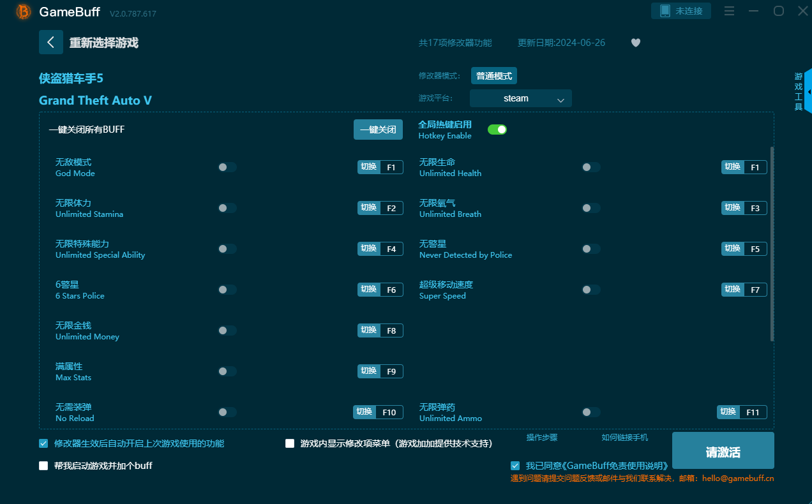Enable Unlimited Money toggle
This screenshot has height=504, width=812.
pos(227,330)
